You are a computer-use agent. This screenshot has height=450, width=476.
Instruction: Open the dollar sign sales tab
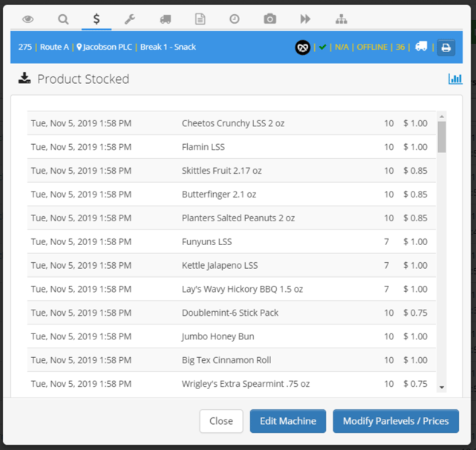97,19
